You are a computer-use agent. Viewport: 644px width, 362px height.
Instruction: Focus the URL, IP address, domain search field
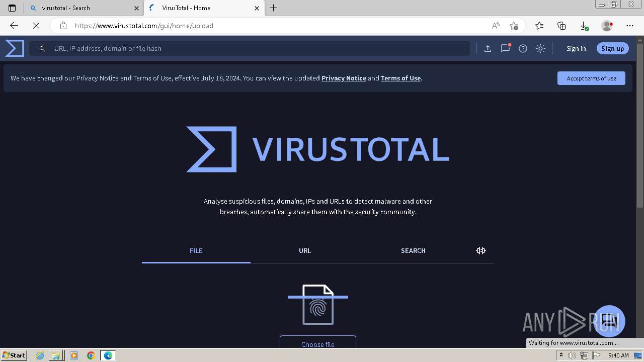250,48
